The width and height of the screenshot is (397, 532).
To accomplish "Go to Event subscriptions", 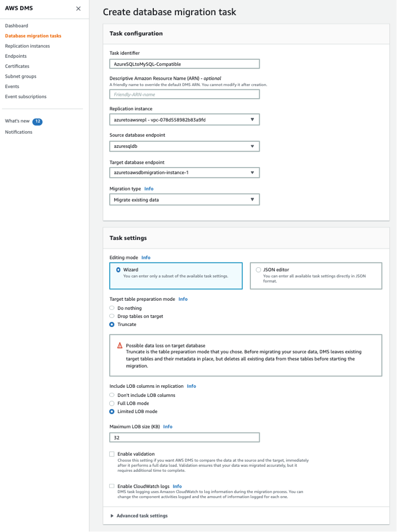I will 26,96.
